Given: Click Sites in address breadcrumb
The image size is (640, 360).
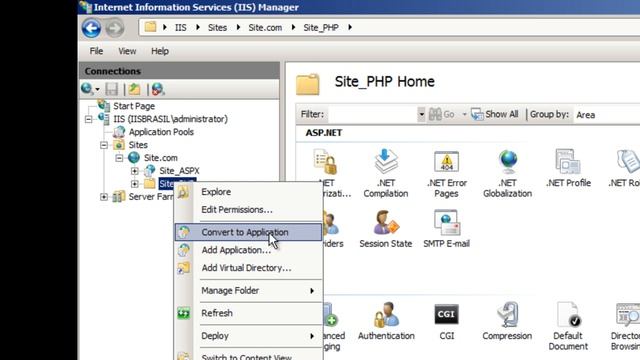Looking at the screenshot, I should pos(217,27).
